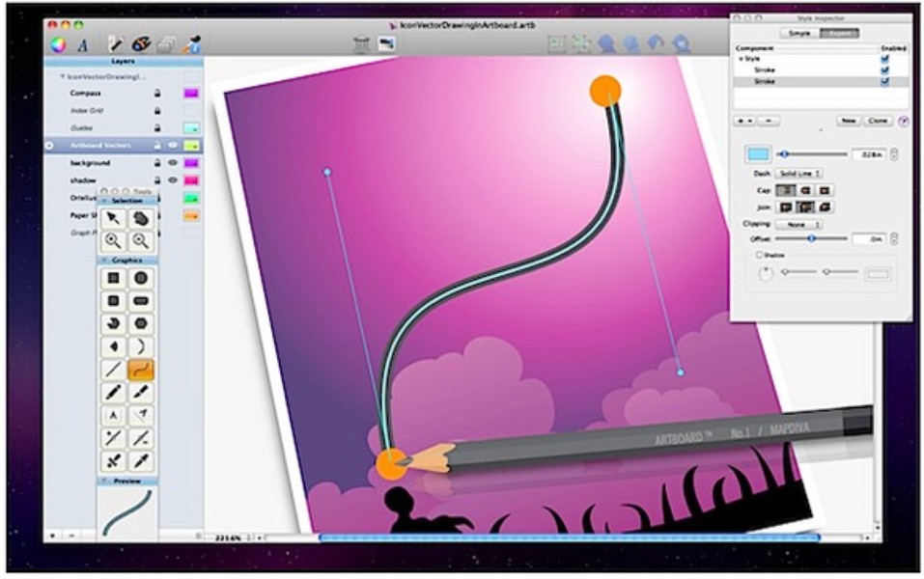Select the Oval tool in Graphics
This screenshot has height=579, width=924.
click(x=141, y=278)
